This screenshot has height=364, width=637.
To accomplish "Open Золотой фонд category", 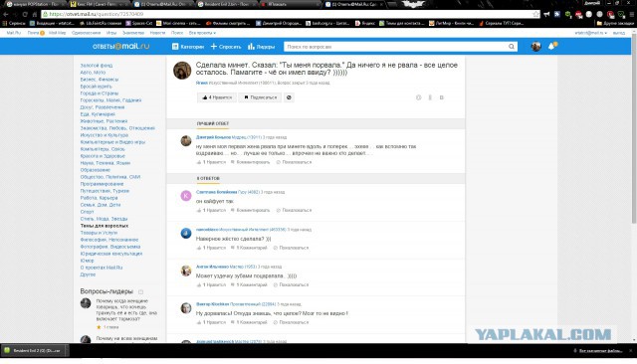I will (97, 66).
